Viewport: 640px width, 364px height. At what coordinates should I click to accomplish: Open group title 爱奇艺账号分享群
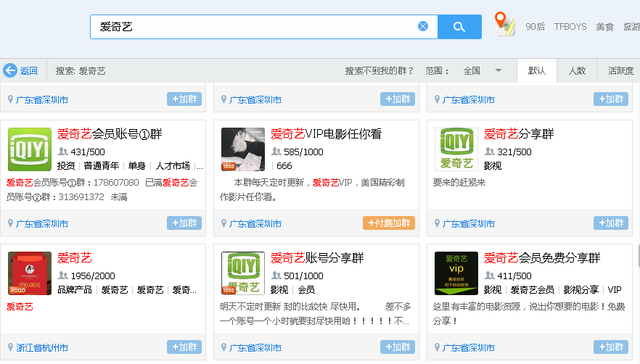(x=316, y=258)
